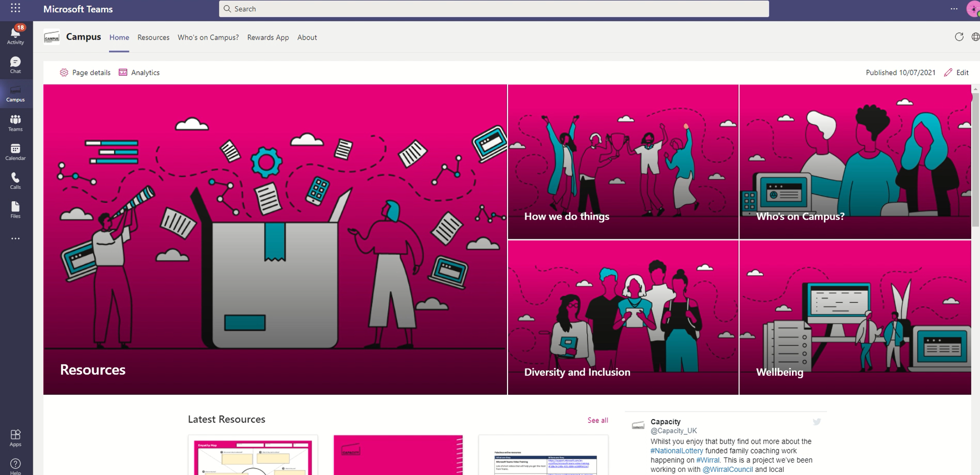Open the online resources table thumbnail
Image resolution: width=980 pixels, height=475 pixels.
543,455
